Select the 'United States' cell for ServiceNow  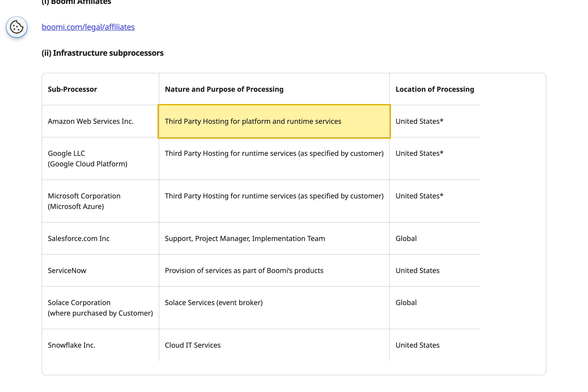pos(435,270)
